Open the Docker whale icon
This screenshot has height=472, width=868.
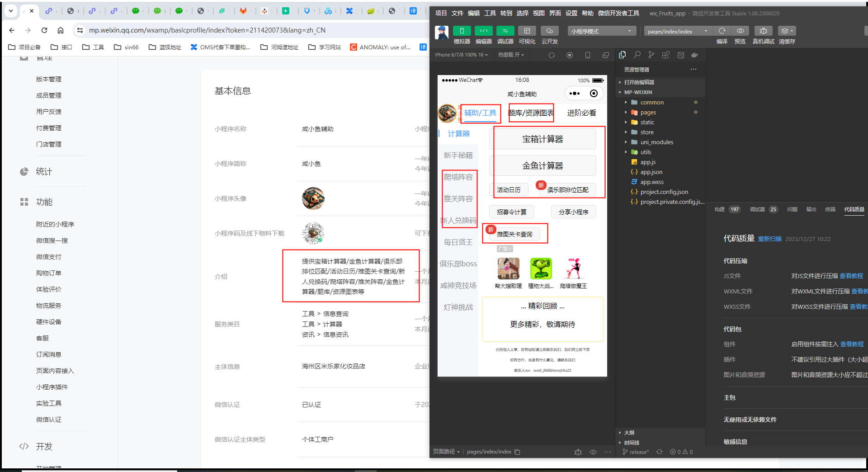pos(695,55)
